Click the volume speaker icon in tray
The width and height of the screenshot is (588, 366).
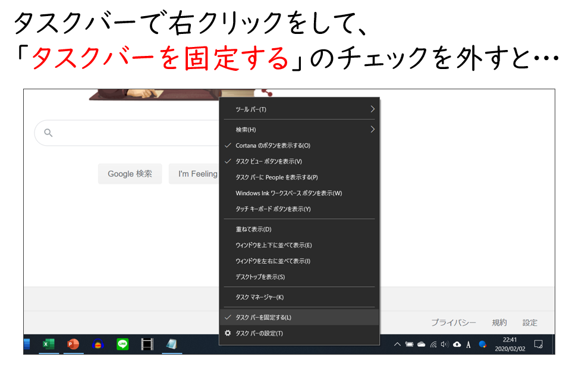tap(445, 344)
